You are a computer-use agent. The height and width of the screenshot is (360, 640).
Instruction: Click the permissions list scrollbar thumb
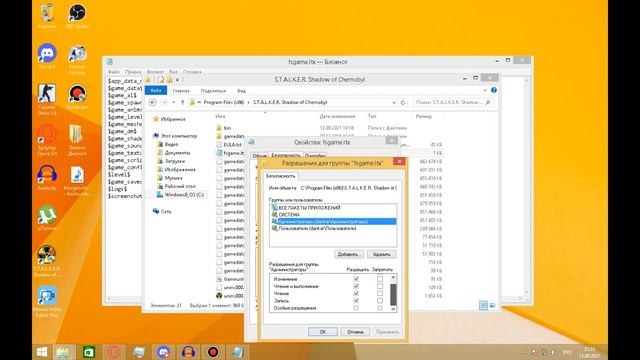coord(393,295)
